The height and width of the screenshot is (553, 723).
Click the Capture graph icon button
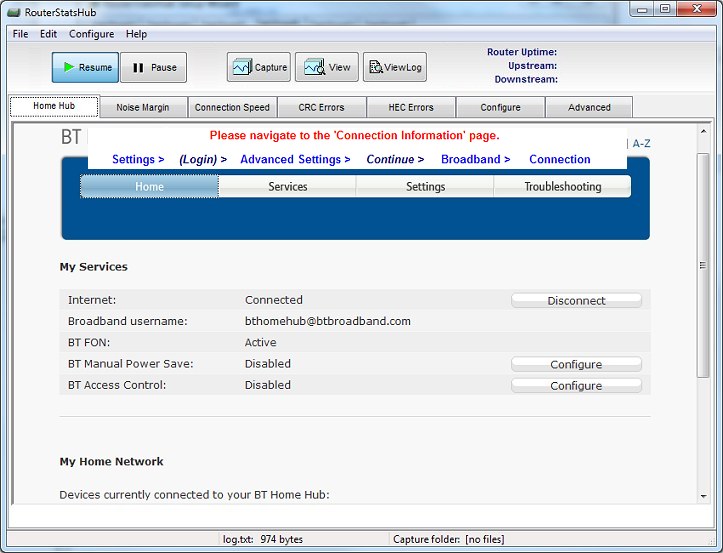pos(259,68)
